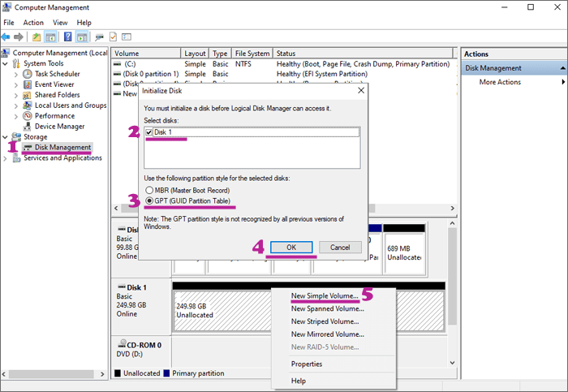Screen dimensions: 568x392
Task: Open the Action menu
Action: (x=33, y=23)
